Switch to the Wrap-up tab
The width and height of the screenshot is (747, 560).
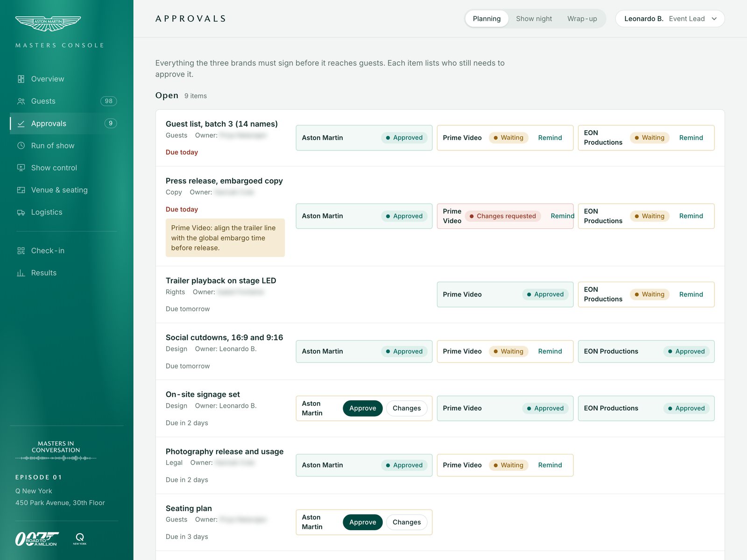pos(582,19)
